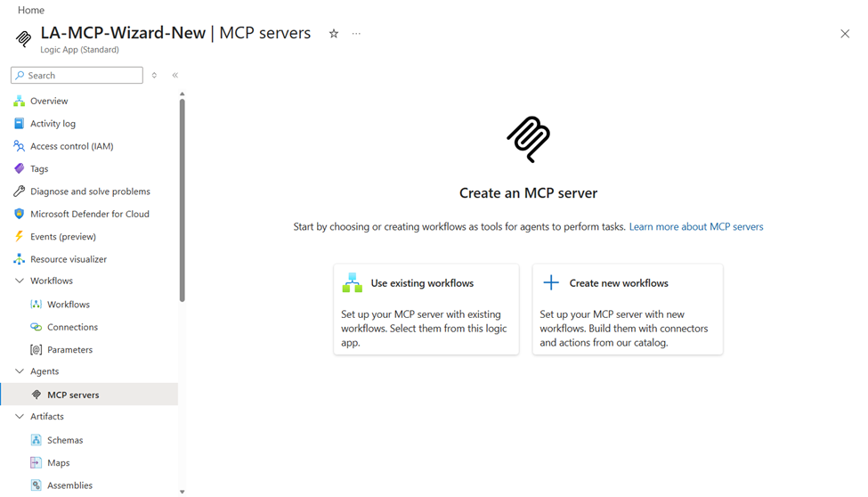The image size is (868, 497).
Task: Click the Schemas icon
Action: coord(36,440)
